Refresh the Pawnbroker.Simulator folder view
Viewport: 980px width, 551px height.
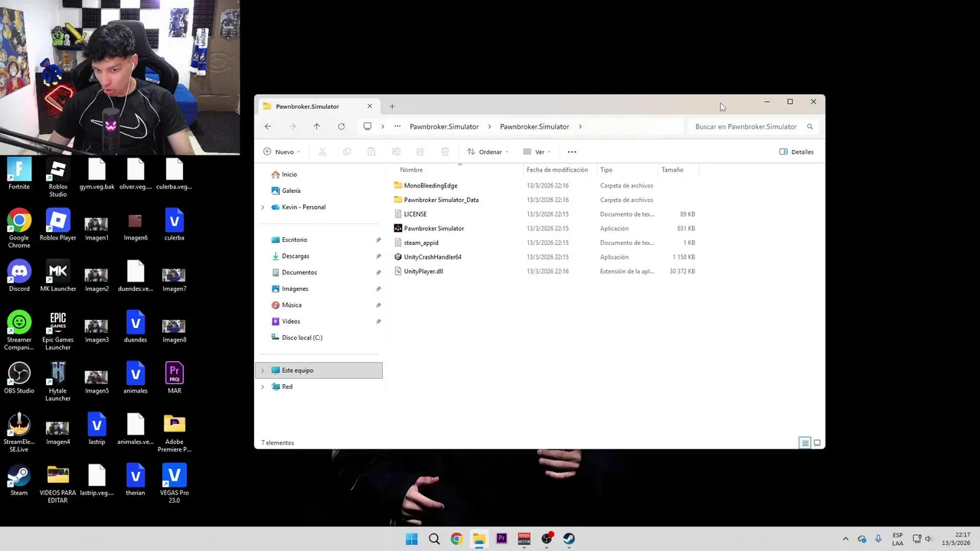click(x=341, y=126)
